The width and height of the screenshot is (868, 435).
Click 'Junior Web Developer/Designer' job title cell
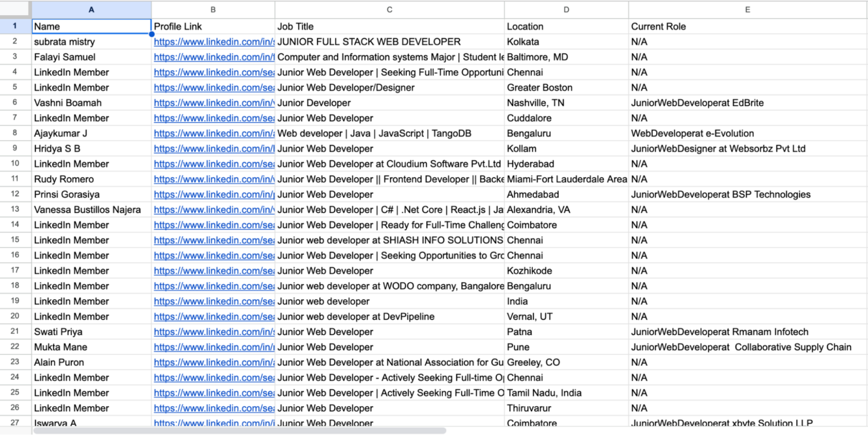pyautogui.click(x=390, y=87)
